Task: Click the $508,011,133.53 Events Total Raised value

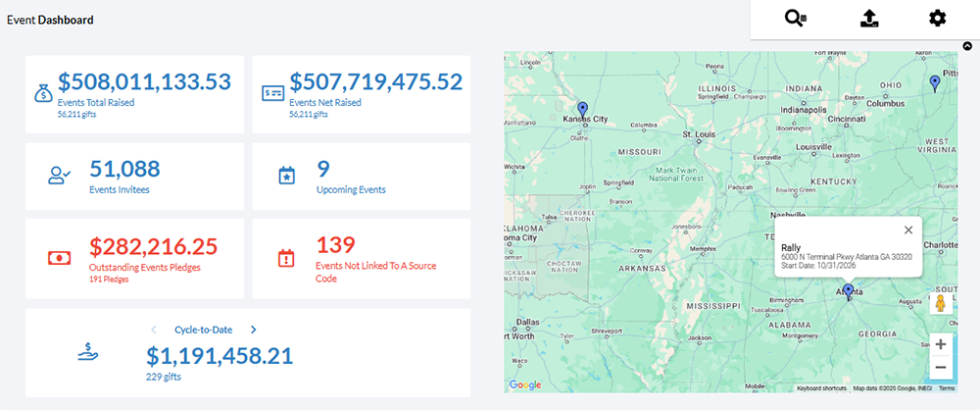Action: 144,82
